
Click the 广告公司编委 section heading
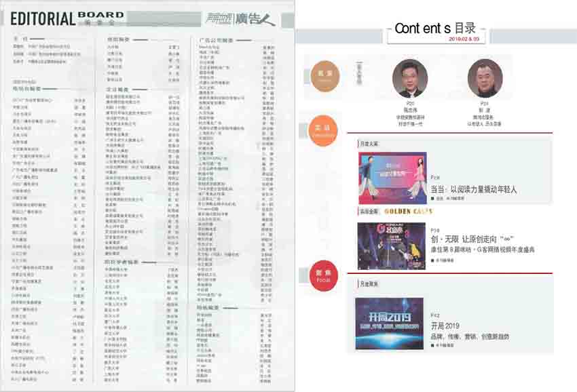coord(216,40)
